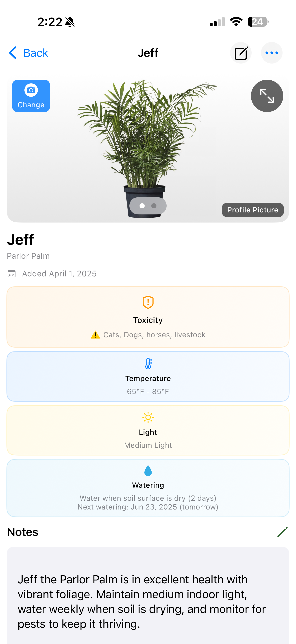Tap the blue Back chevron arrow

[x=13, y=53]
